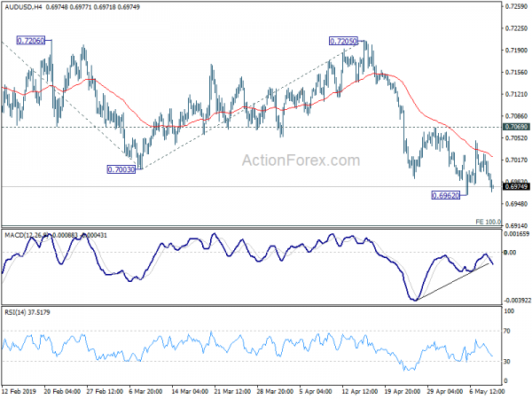Select the 0.72050 peak price label
This screenshot has width=532, height=399.
click(343, 42)
